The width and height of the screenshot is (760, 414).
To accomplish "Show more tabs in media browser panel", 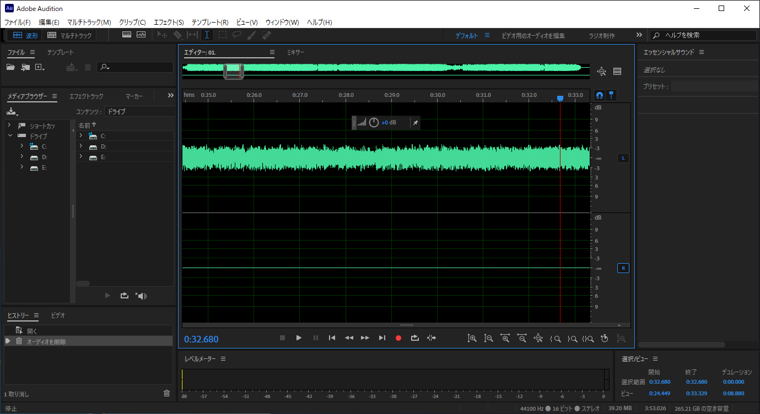I will pyautogui.click(x=170, y=96).
